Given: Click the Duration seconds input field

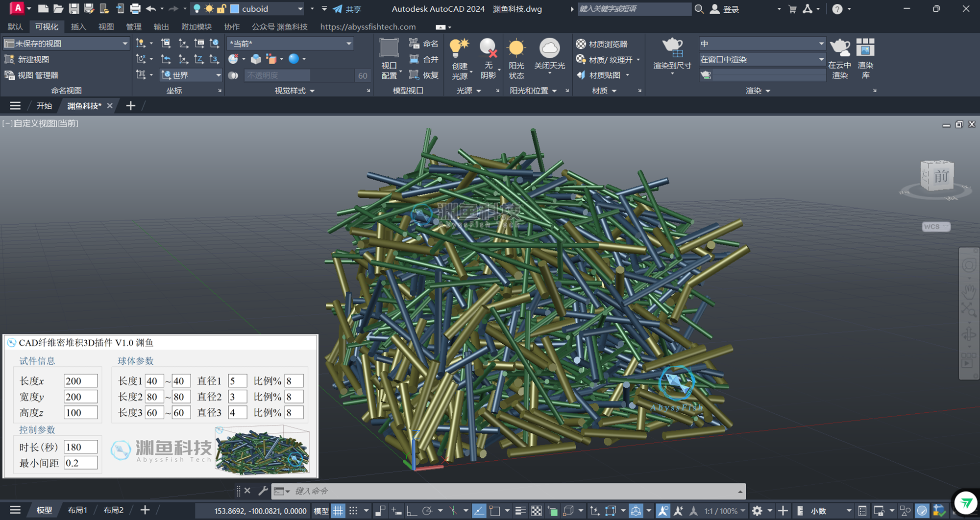Looking at the screenshot, I should click(x=81, y=447).
